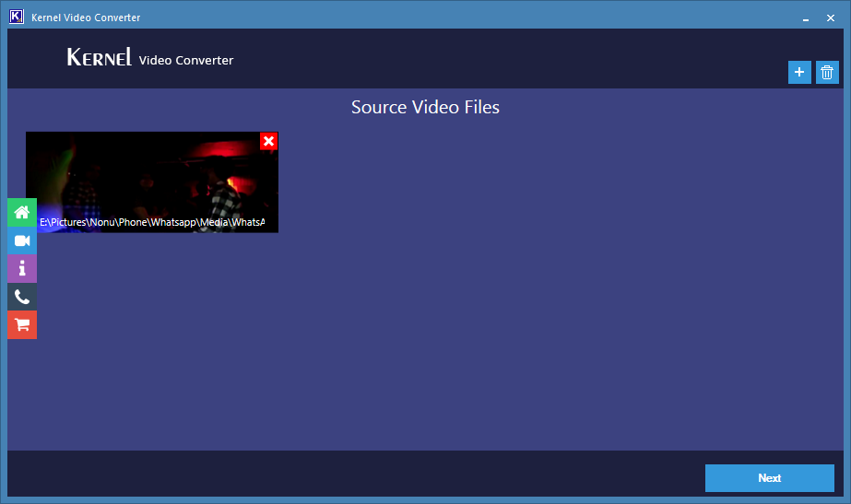Click the phone contact sidebar icon

click(22, 297)
